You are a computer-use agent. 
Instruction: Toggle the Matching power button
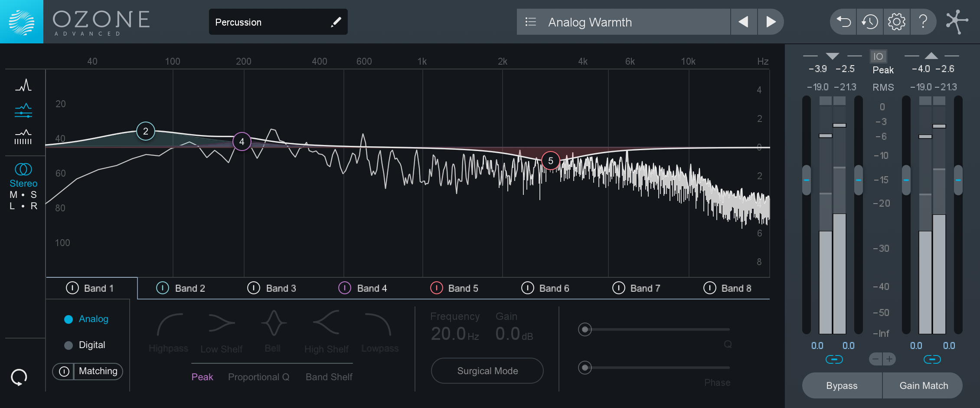tap(64, 372)
